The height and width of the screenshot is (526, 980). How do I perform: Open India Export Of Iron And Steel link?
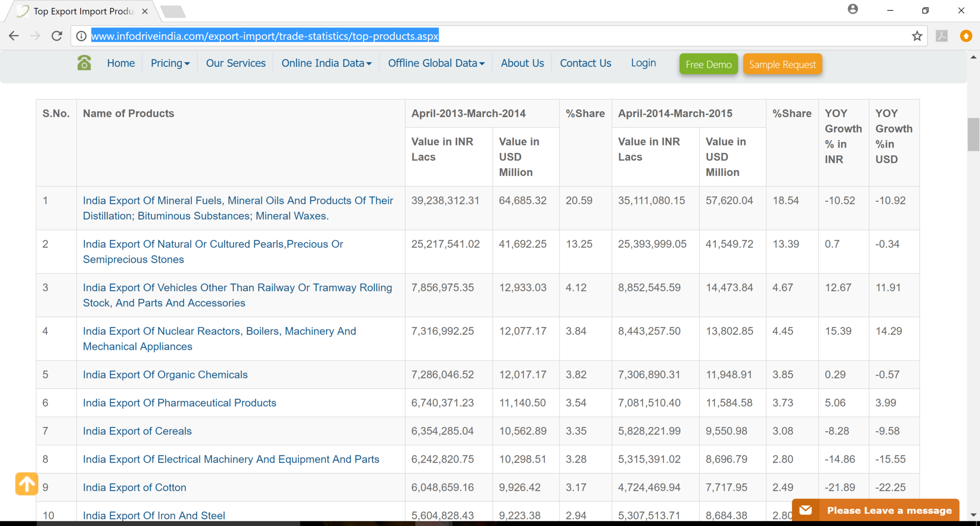154,515
